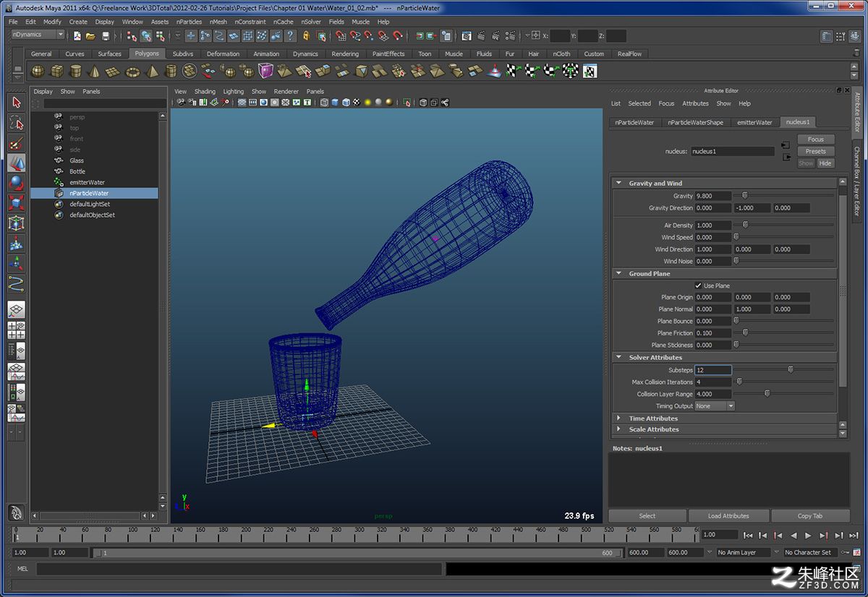This screenshot has width=868, height=597.
Task: Switch to four view layout
Action: click(16, 330)
